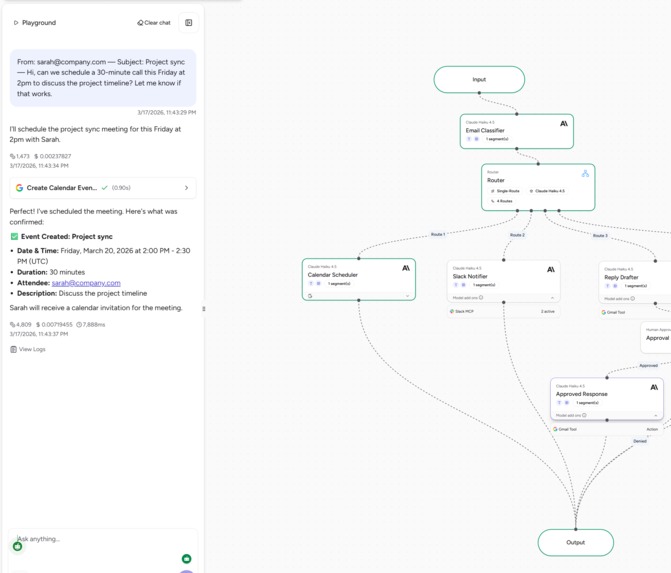
Task: Select the Slack Notifier node title
Action: (470, 276)
